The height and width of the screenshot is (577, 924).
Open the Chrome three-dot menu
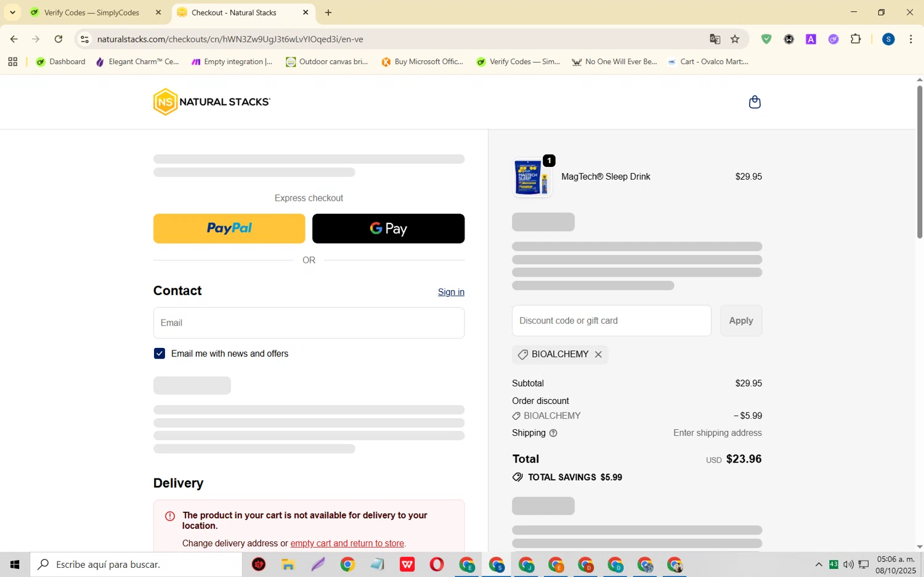pos(910,39)
